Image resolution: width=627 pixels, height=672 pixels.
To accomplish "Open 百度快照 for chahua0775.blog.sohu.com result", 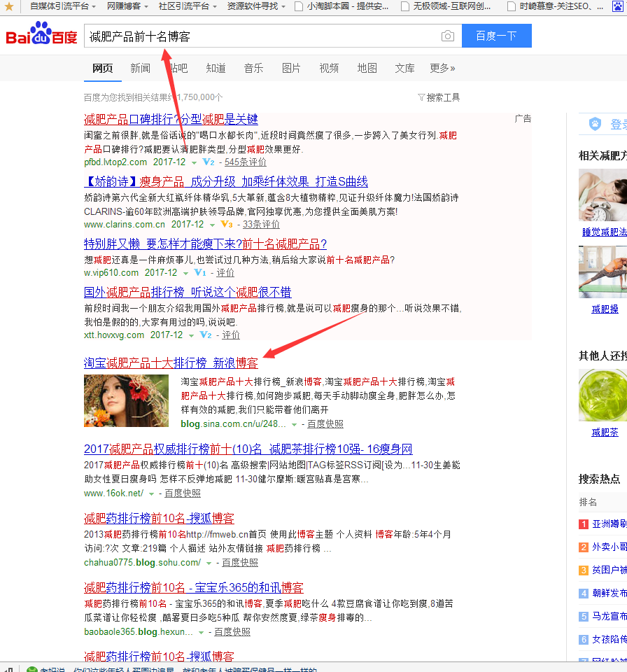I will pyautogui.click(x=240, y=562).
